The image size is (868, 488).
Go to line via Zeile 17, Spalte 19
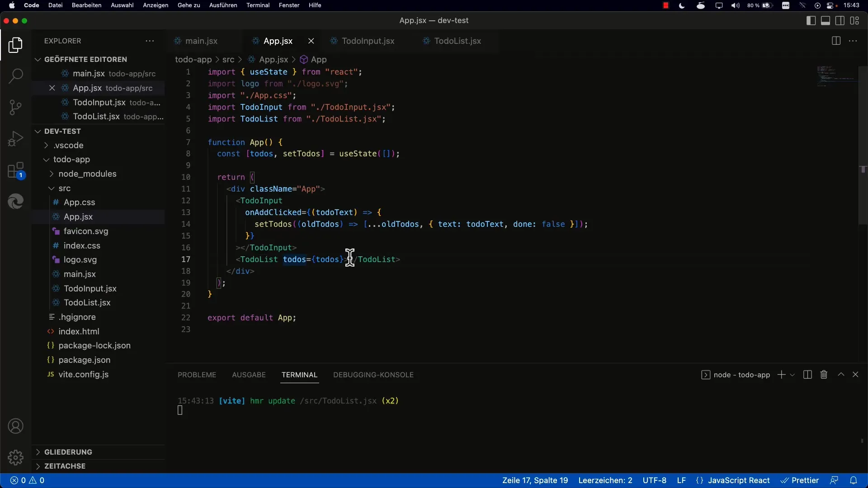[x=535, y=480]
